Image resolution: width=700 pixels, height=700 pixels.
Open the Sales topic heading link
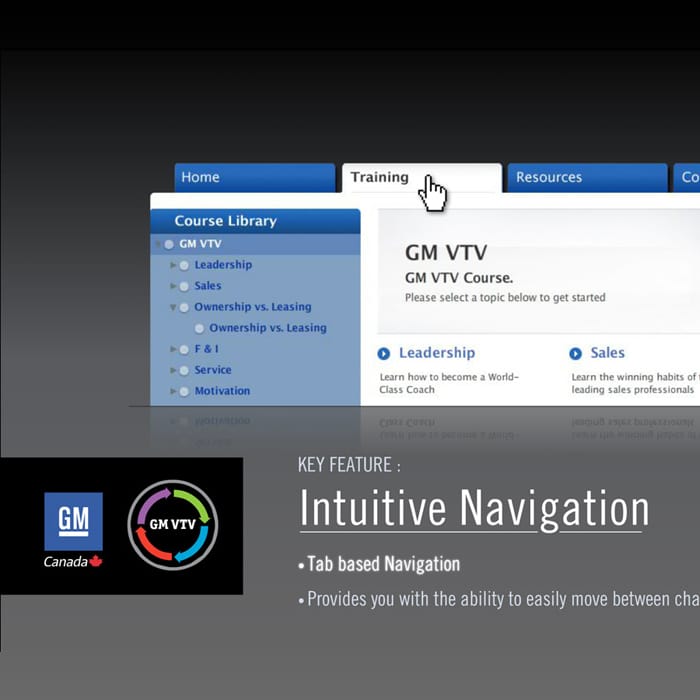coord(607,353)
